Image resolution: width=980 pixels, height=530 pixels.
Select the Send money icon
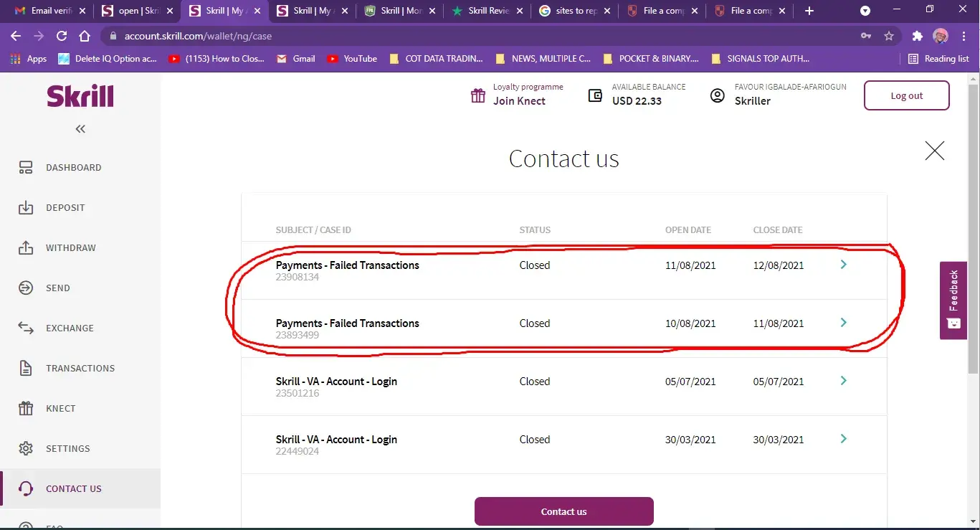(x=26, y=288)
